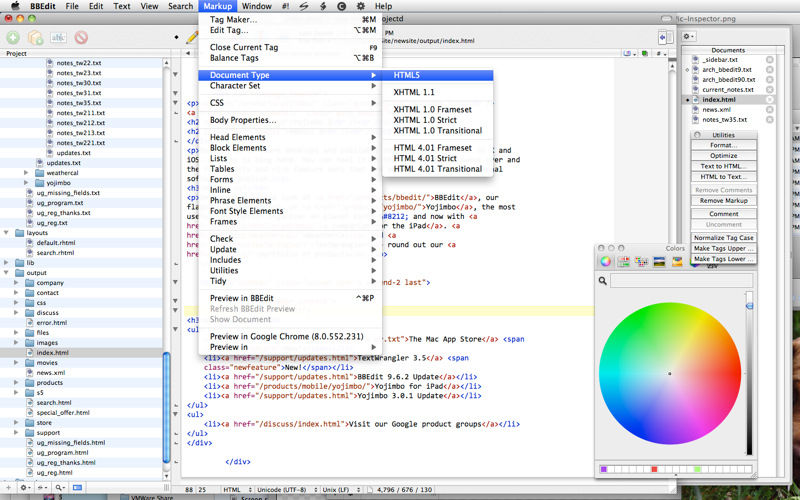800x500 pixels.
Task: Open the Unix (LF) line ending dropdown
Action: [x=341, y=490]
